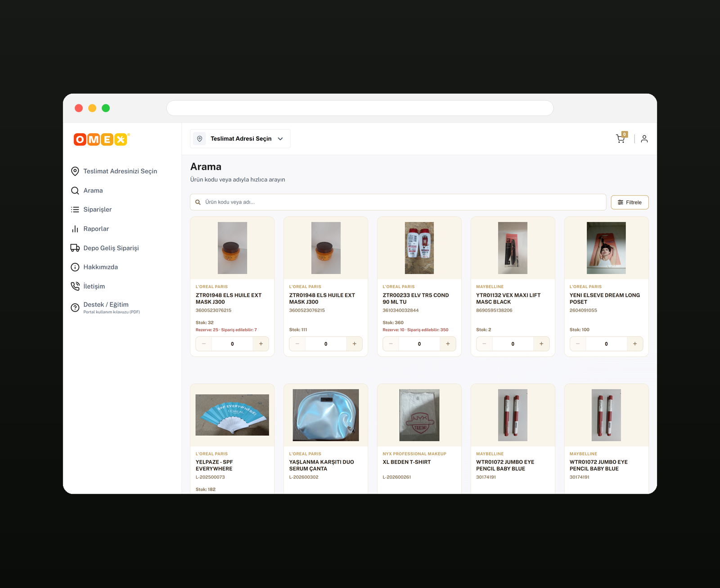Click the Rezerve: 10 · Sipariş edilebilir: 350 note
This screenshot has width=720, height=588.
415,330
